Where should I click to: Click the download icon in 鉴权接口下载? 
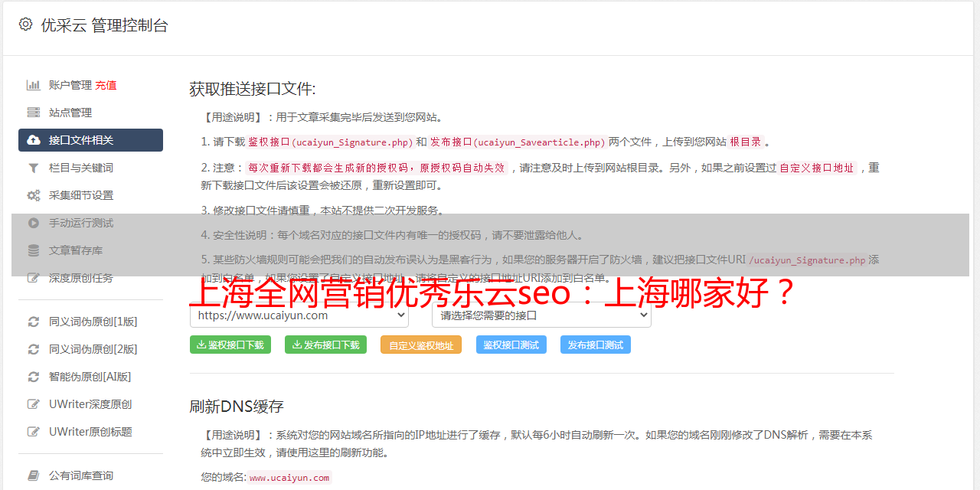coord(201,345)
